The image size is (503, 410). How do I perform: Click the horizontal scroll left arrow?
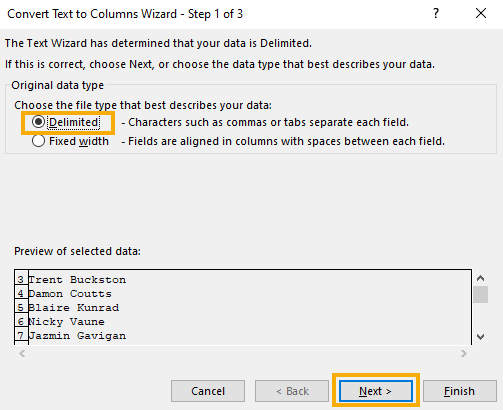pyautogui.click(x=22, y=353)
